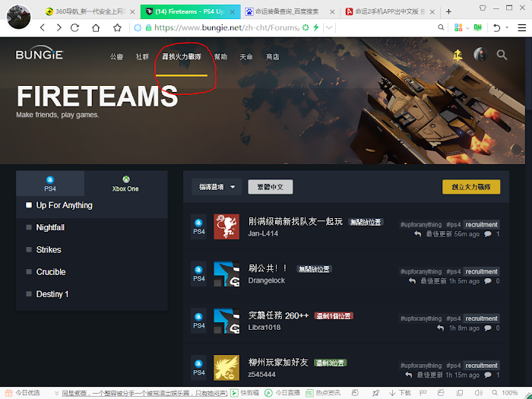Open the browser home page
Screen dimensions: 532x399
point(96,28)
